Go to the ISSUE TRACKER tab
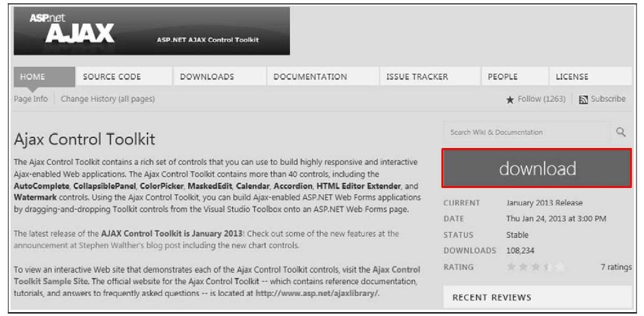This screenshot has height=316, width=644. point(430,77)
